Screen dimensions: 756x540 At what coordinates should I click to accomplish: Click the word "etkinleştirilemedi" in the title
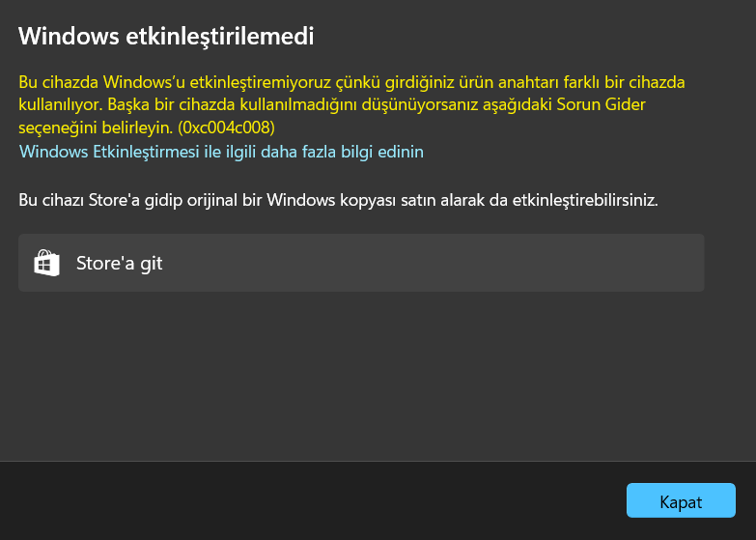(220, 36)
